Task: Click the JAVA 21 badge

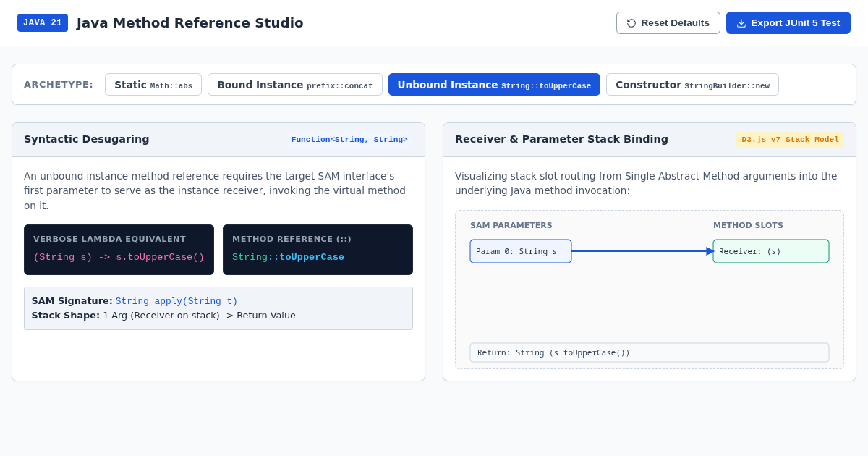Action: 43,23
